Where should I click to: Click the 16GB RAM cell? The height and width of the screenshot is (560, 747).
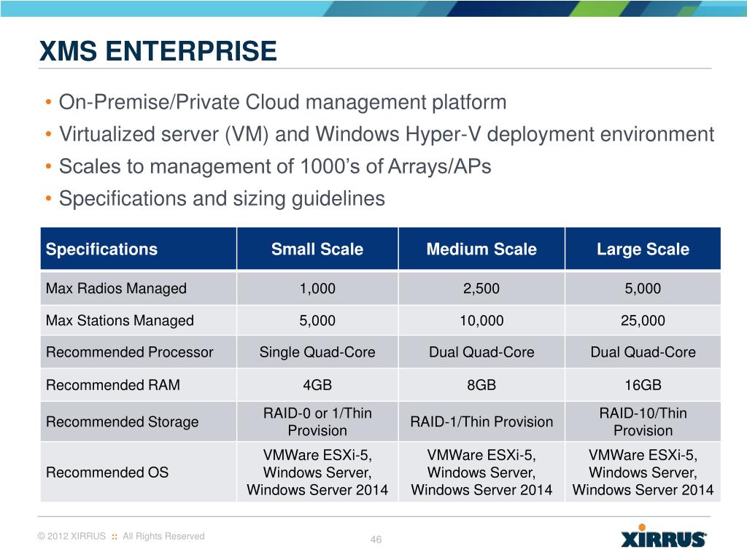tap(643, 385)
